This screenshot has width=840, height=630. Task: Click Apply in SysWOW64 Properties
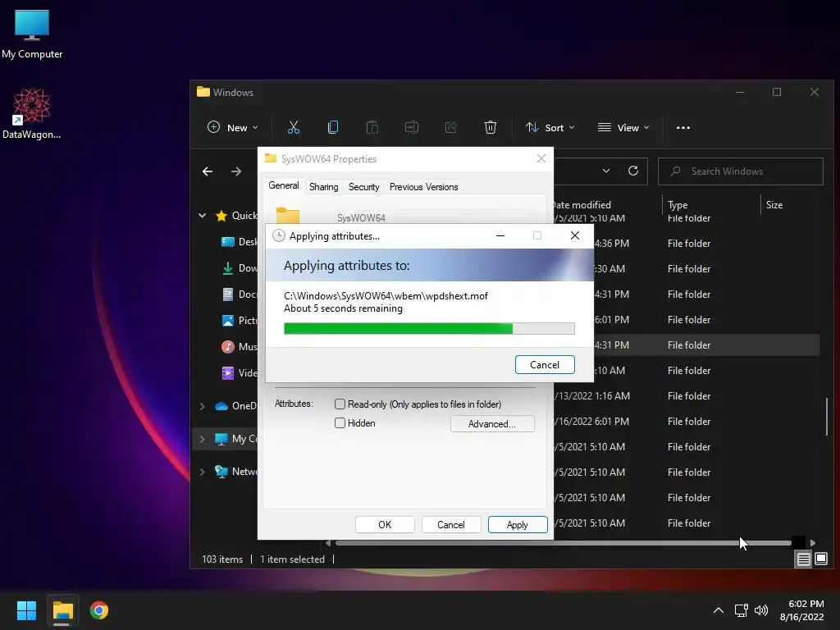pos(518,524)
